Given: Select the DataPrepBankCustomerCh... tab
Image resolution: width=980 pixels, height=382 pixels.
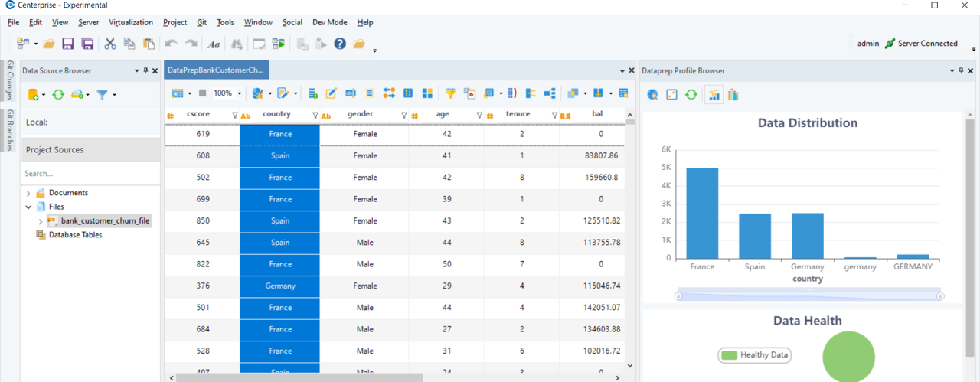Looking at the screenshot, I should (216, 70).
